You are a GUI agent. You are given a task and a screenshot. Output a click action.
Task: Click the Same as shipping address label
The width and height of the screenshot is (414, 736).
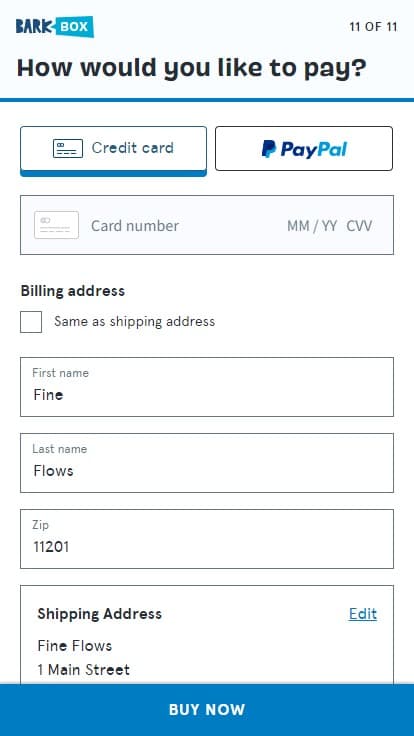(134, 322)
